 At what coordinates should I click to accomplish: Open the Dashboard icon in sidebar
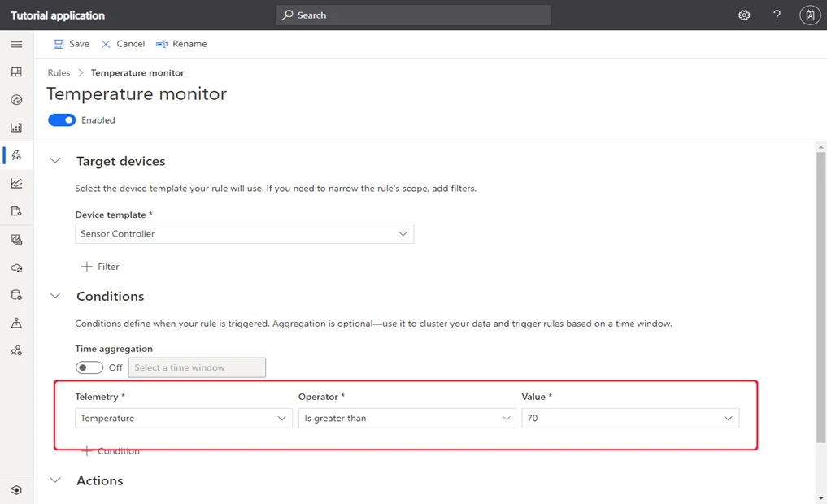coord(16,72)
